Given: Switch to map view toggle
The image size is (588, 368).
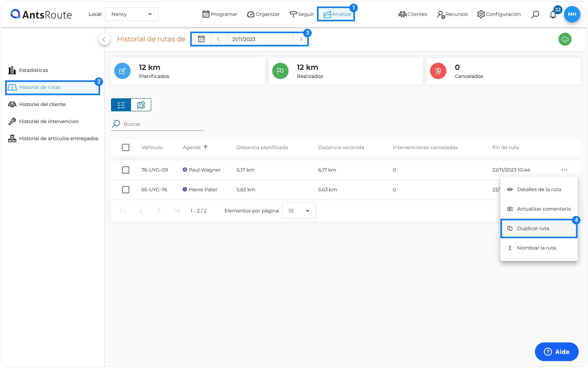Looking at the screenshot, I should pos(141,105).
